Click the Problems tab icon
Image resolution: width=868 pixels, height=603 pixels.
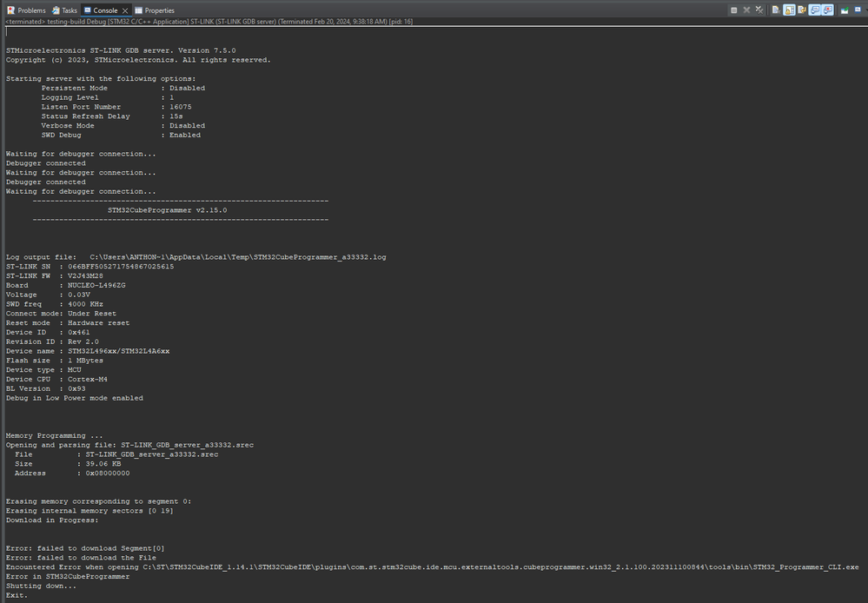pyautogui.click(x=10, y=10)
